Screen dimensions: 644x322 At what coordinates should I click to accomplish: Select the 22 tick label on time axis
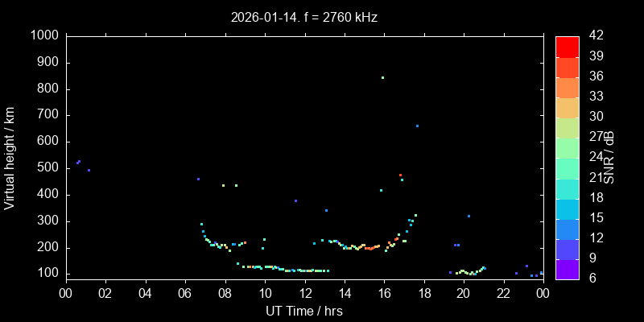pyautogui.click(x=503, y=293)
